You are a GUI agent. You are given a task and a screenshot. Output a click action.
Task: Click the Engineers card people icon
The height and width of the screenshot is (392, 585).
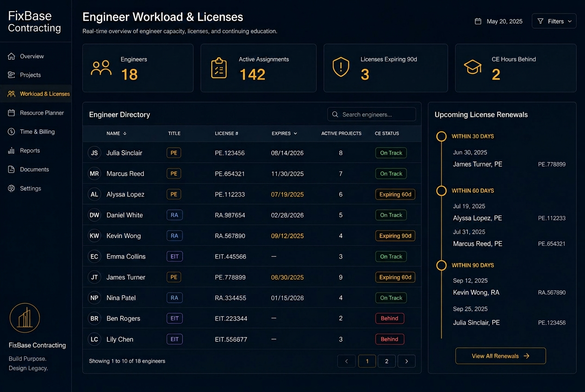tap(101, 68)
